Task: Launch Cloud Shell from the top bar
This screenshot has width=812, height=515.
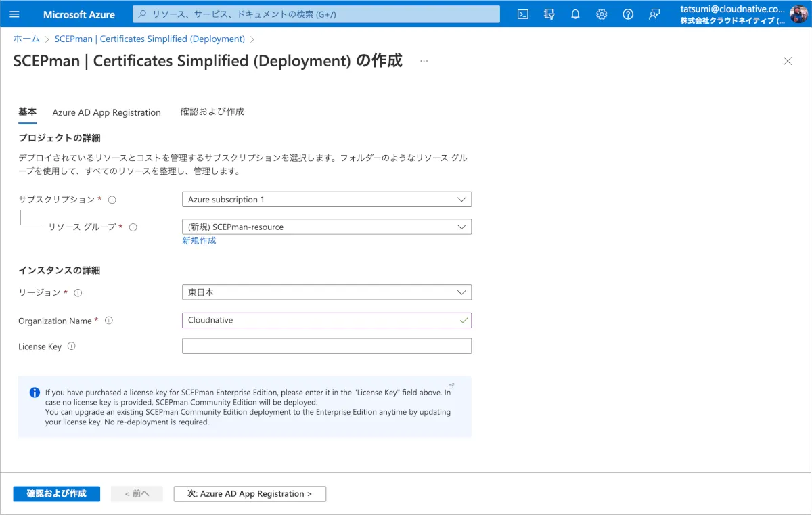Action: (522, 14)
